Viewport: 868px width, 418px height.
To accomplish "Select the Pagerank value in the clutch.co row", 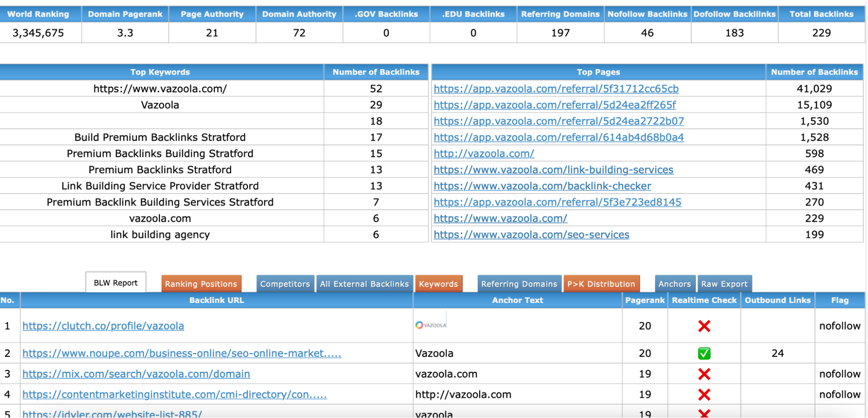I will pos(645,326).
